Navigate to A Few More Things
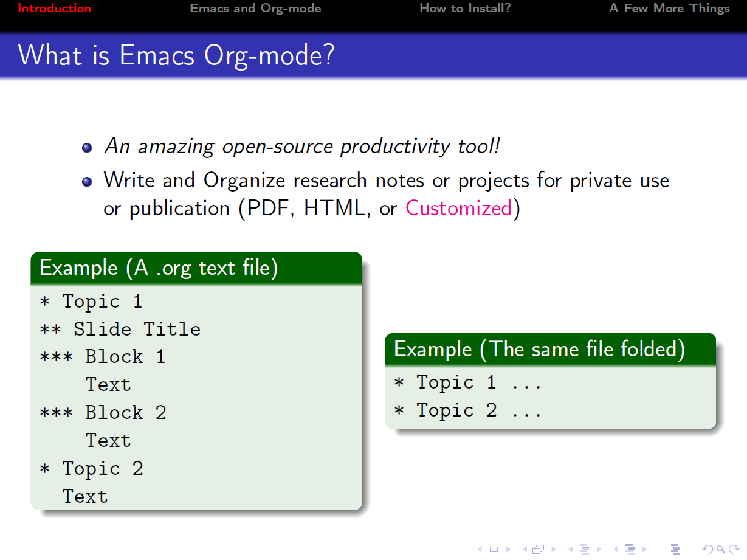 [669, 9]
